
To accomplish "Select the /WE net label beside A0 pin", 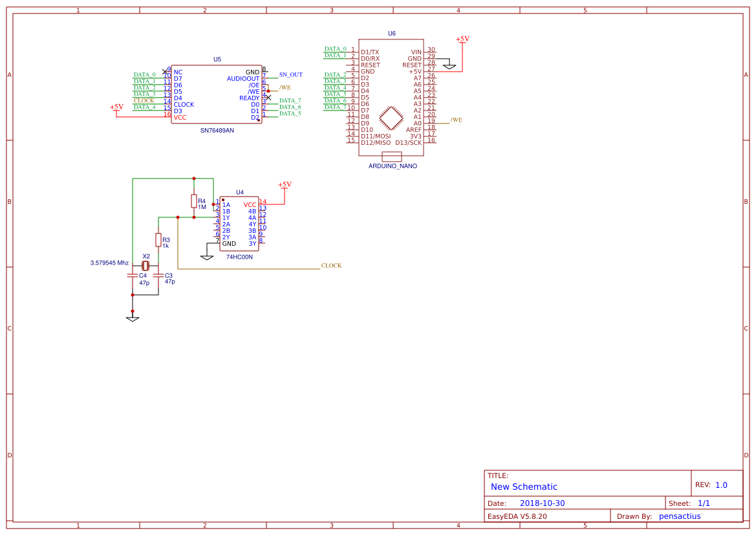I will point(456,120).
